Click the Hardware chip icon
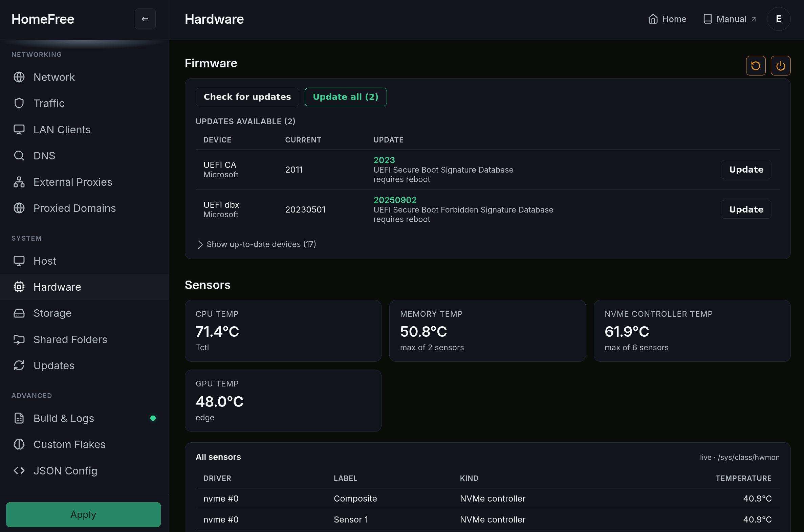Screen dimensions: 804x532 (19, 287)
